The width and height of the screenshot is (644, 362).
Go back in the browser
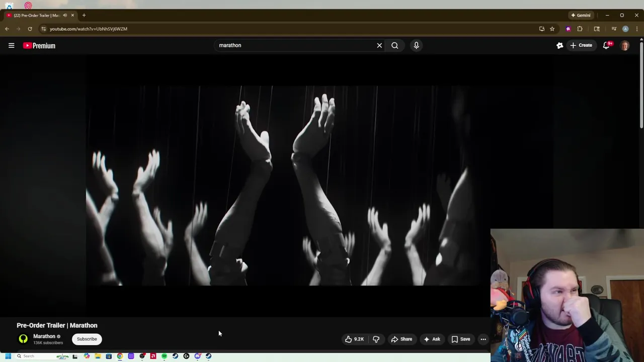(7, 29)
